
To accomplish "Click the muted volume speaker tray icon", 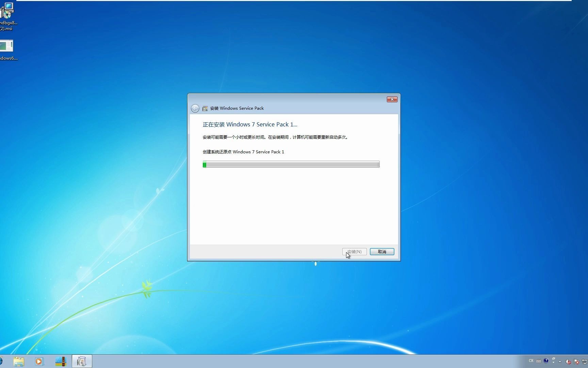I will pos(568,362).
